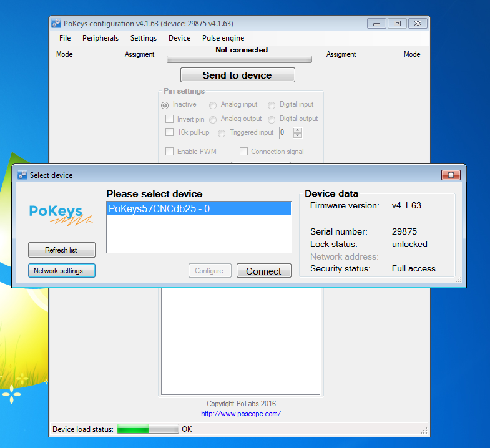Enable the Enable PWM checkbox
The height and width of the screenshot is (448, 490).
(x=169, y=151)
